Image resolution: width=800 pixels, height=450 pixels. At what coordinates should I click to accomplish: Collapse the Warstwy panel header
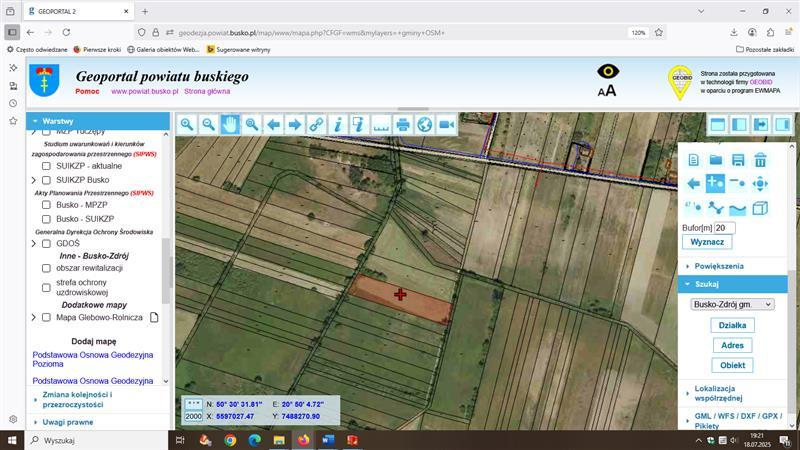(58, 120)
